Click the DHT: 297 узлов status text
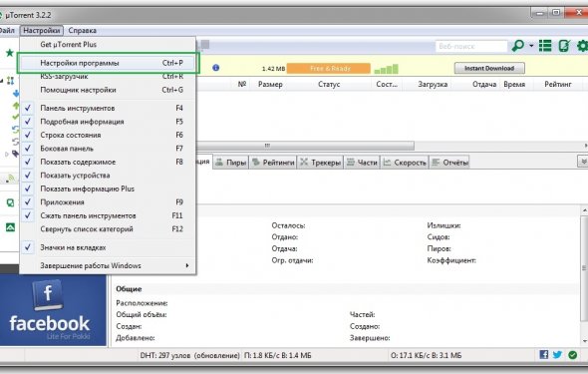 pos(189,355)
